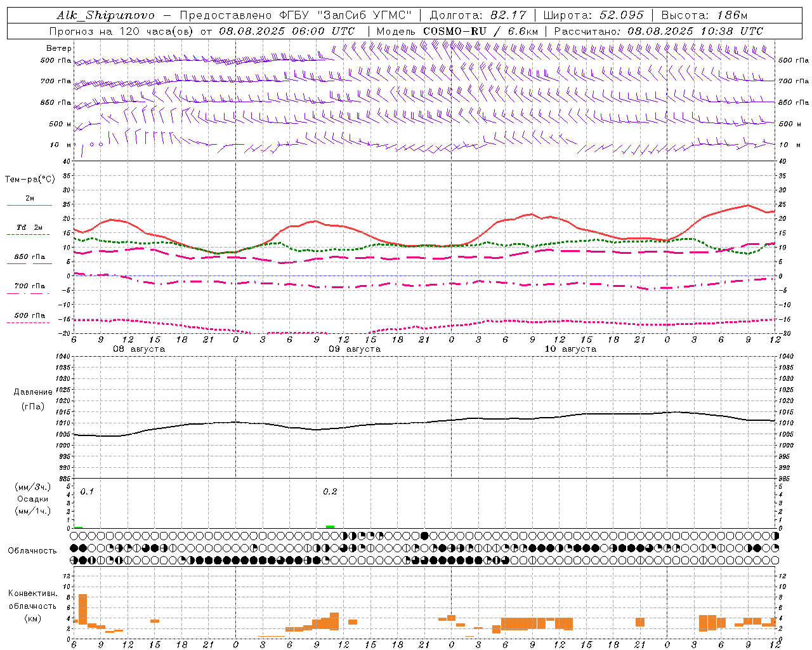Screen dimensions: 812x650
Task: Click the 10 августа date label
Action: point(570,349)
